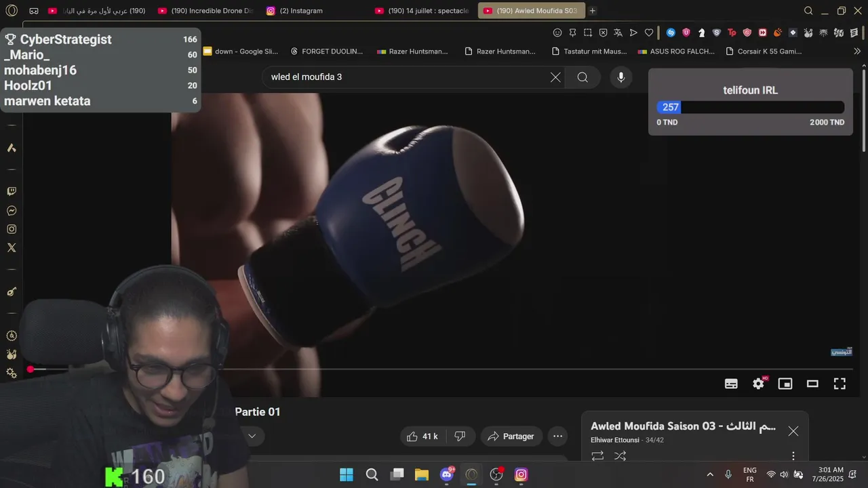Open the down - Google Sli... bookmark
The image size is (868, 488).
[241, 51]
